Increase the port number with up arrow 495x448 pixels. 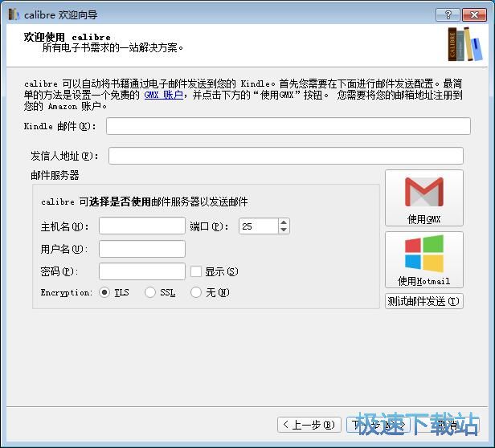click(284, 222)
